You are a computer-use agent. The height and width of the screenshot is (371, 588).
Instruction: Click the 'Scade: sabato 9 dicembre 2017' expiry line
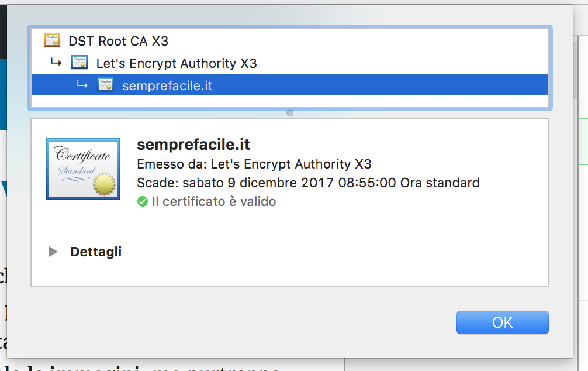click(308, 183)
